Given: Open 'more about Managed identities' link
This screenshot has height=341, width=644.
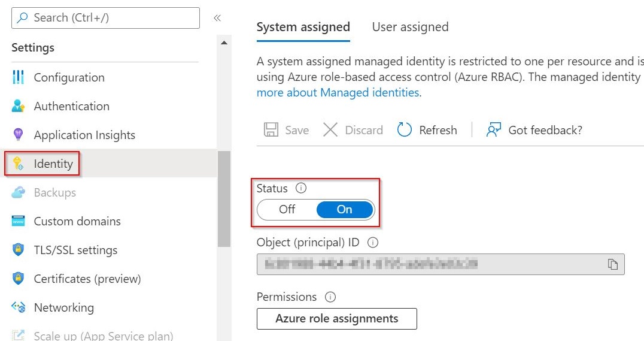Looking at the screenshot, I should tap(338, 92).
